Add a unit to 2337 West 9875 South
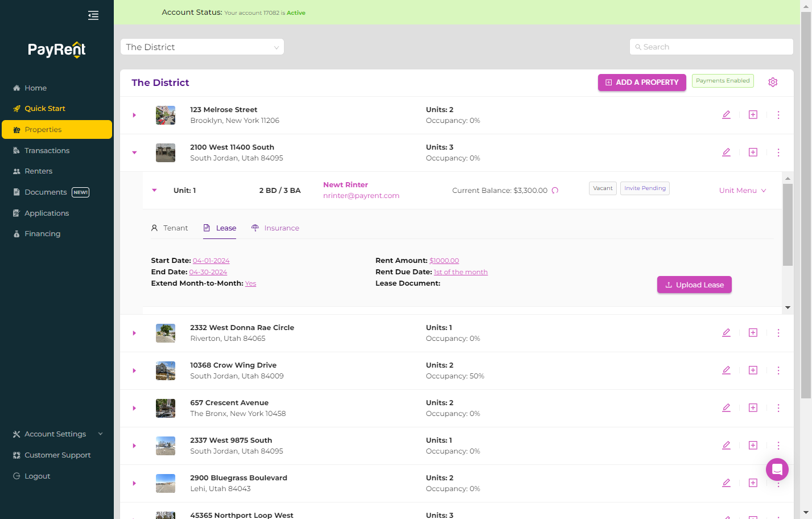 [753, 446]
